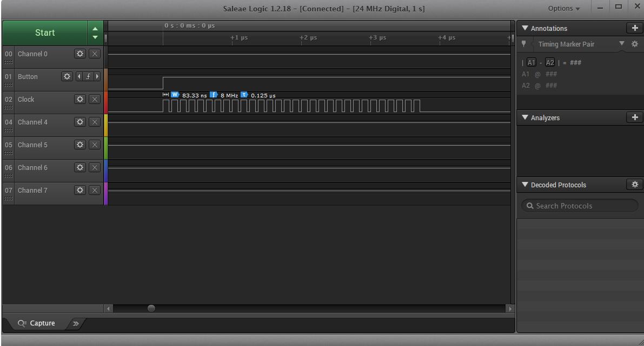Image resolution: width=644 pixels, height=346 pixels.
Task: Collapse the Analyzers panel triangle
Action: [x=525, y=117]
